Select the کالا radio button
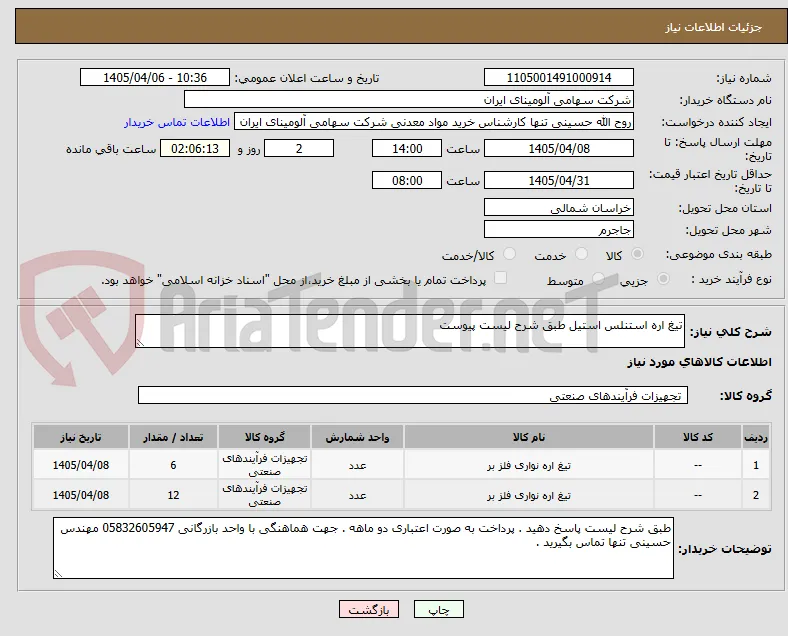 click(x=637, y=254)
